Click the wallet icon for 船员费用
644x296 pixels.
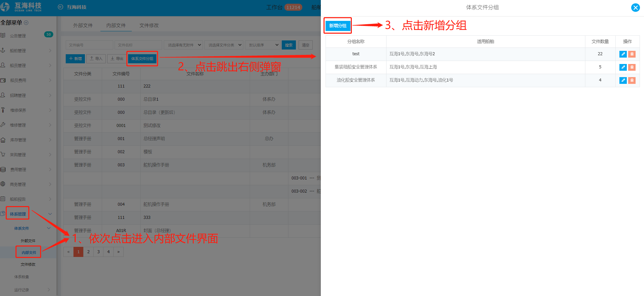click(x=3, y=80)
